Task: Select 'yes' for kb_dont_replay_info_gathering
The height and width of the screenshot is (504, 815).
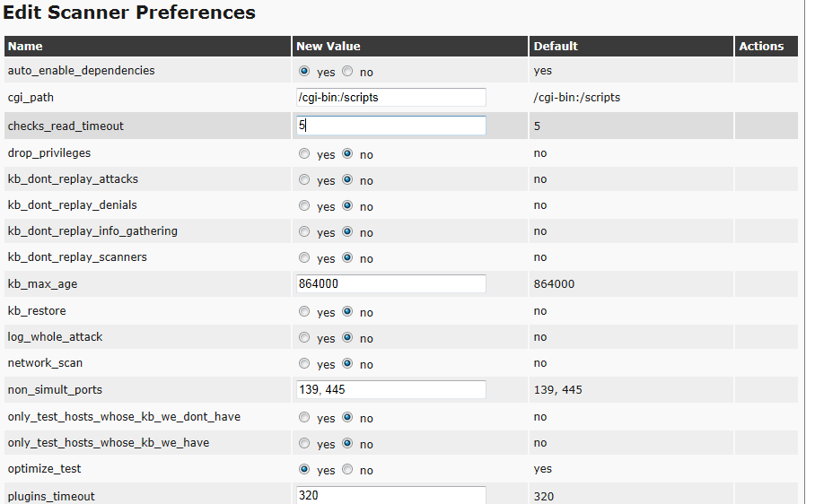Action: (x=304, y=231)
